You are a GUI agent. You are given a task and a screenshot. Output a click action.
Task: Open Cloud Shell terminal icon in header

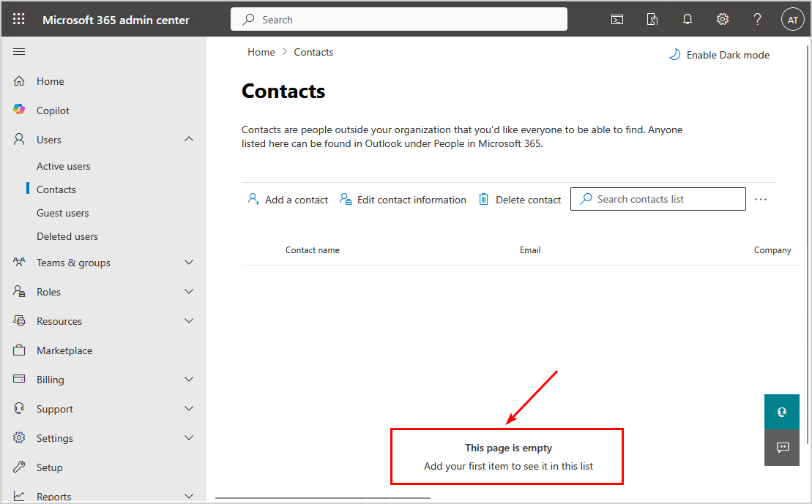[617, 20]
